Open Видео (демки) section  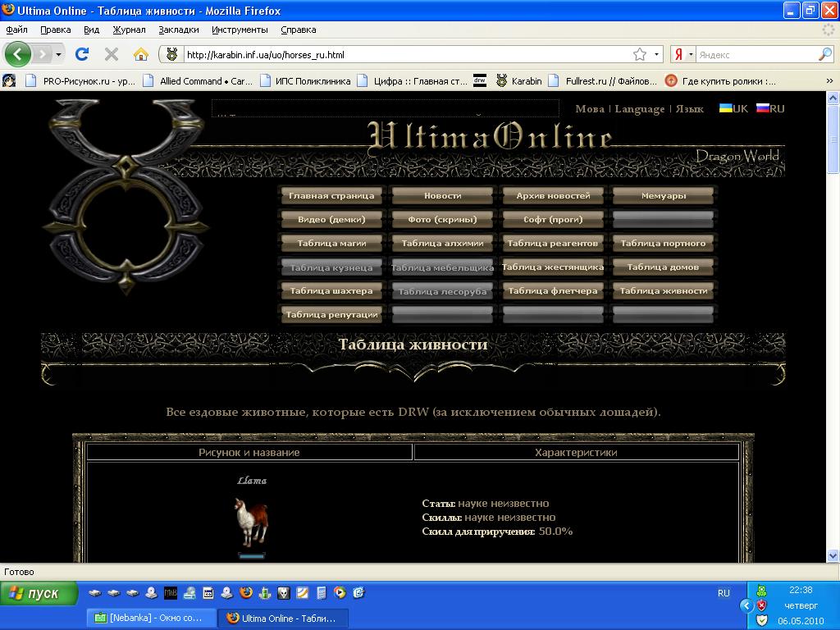tap(331, 219)
